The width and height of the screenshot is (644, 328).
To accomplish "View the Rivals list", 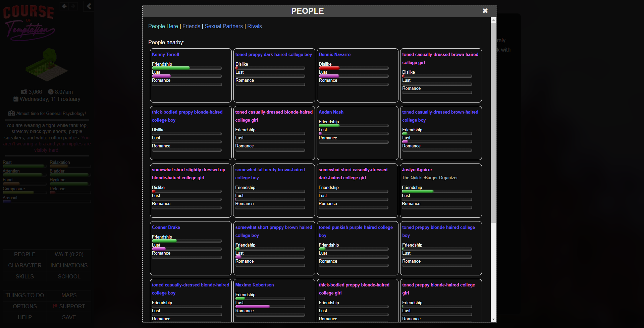I will 254,26.
